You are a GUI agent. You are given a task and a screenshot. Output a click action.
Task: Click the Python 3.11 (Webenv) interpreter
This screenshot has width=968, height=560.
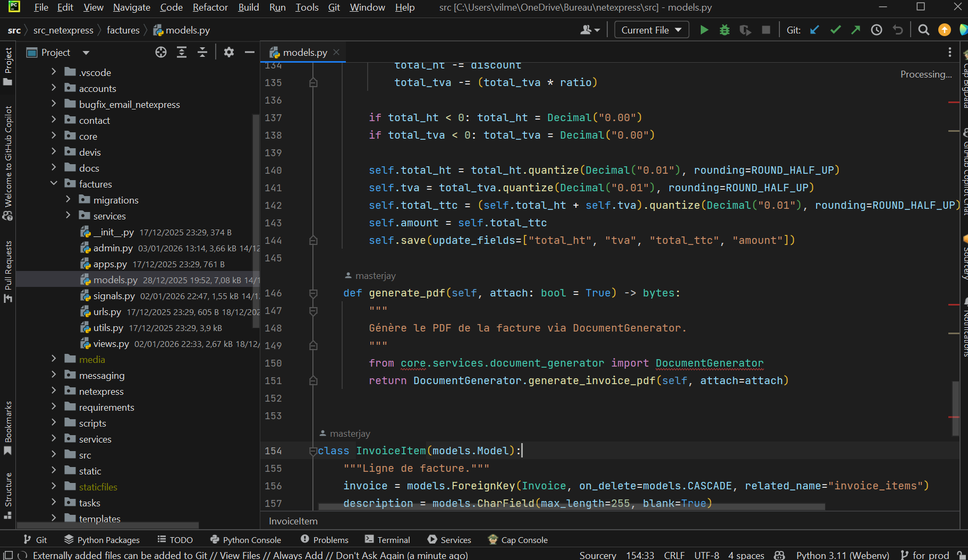click(x=842, y=555)
